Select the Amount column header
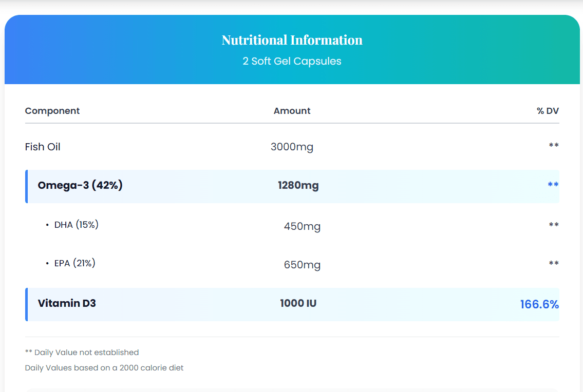 [x=292, y=111]
